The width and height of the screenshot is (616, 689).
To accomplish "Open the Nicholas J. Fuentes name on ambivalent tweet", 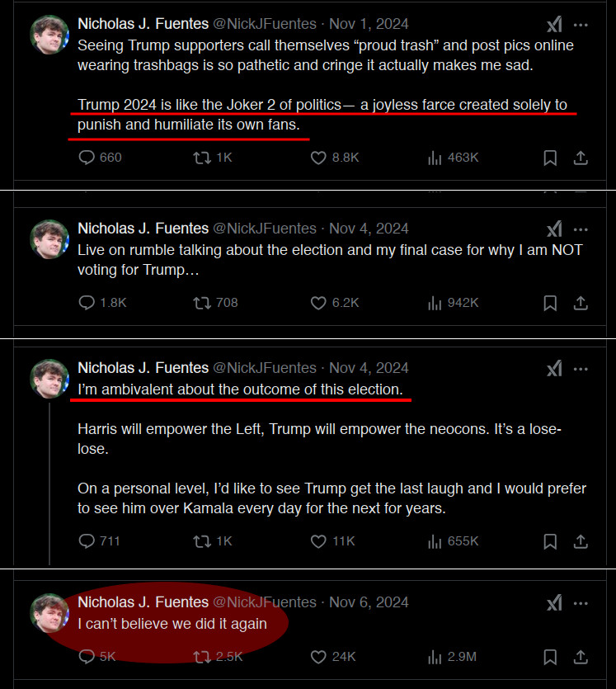I will point(143,368).
